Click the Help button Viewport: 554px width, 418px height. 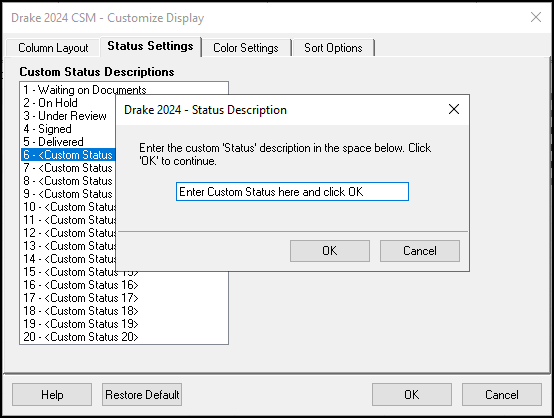(52, 394)
